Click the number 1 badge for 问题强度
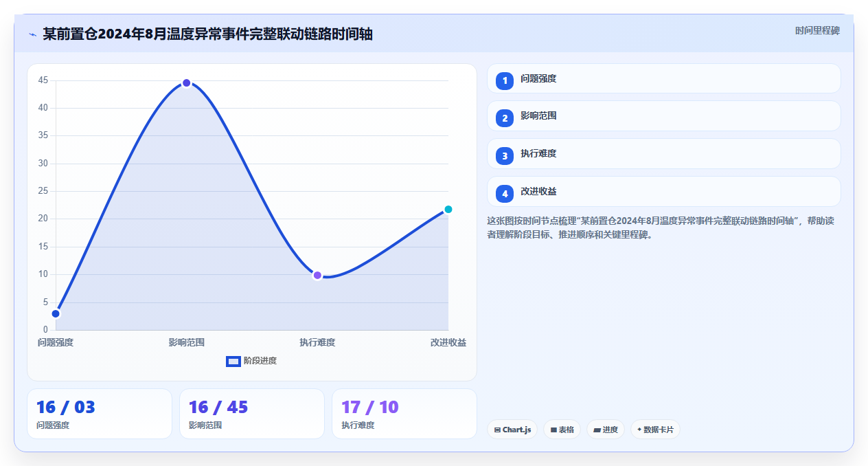868x466 pixels. tap(505, 80)
